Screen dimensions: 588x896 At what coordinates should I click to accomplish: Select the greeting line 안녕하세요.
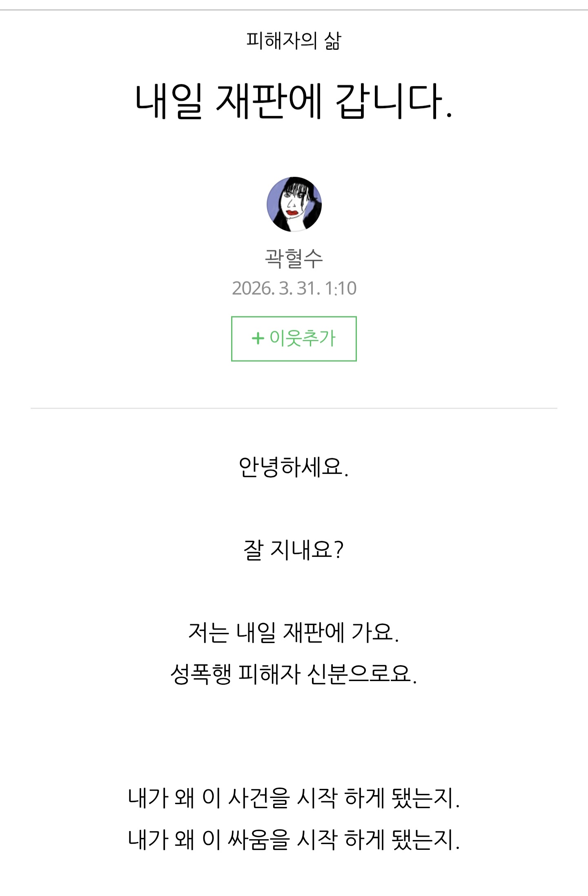294,467
